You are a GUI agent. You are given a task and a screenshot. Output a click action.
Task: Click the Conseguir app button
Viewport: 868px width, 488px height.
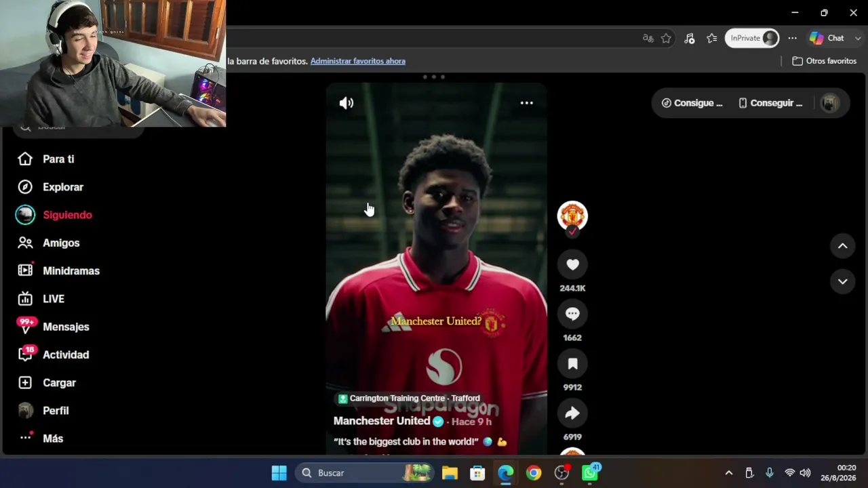(770, 103)
